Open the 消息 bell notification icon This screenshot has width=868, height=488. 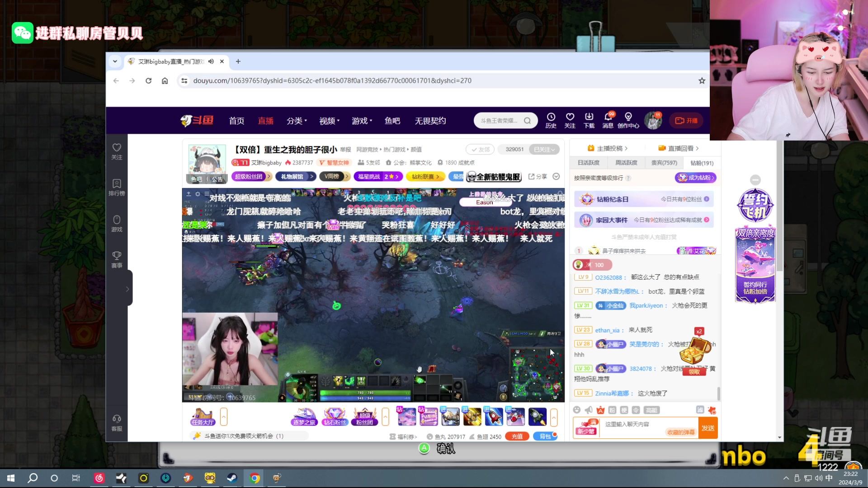tap(608, 120)
